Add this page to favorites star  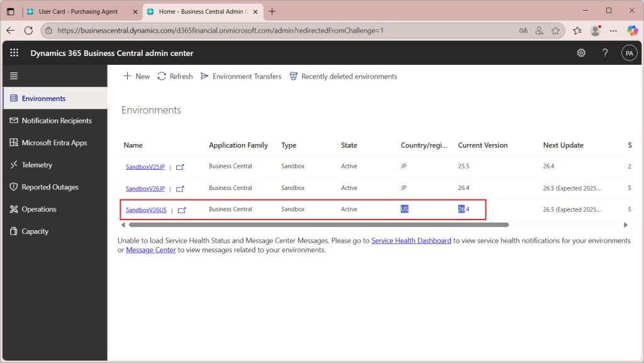555,30
